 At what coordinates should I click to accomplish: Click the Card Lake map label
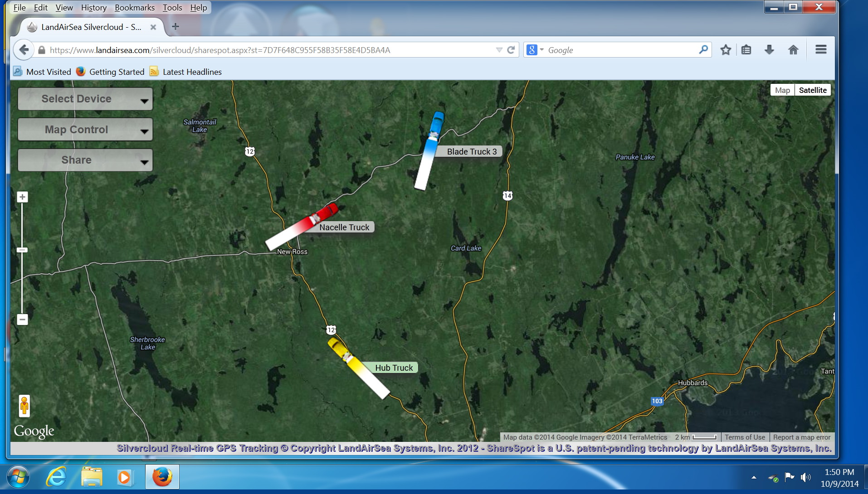(x=466, y=248)
